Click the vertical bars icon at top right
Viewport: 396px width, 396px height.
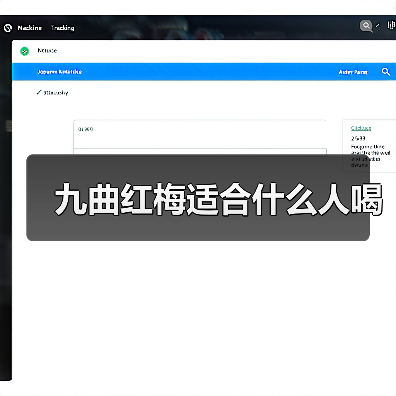click(391, 25)
